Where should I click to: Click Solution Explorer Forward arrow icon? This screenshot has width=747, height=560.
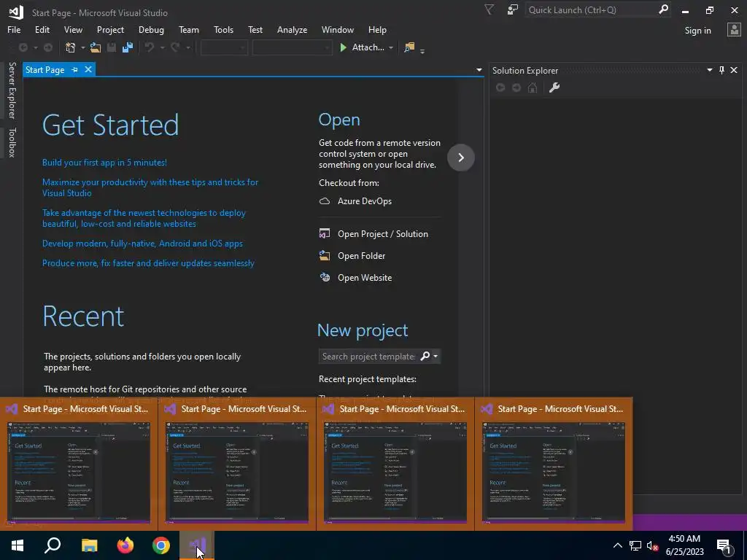tap(516, 87)
